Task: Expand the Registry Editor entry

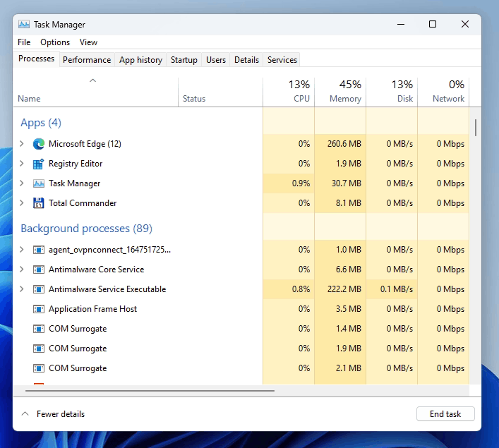Action: tap(21, 164)
